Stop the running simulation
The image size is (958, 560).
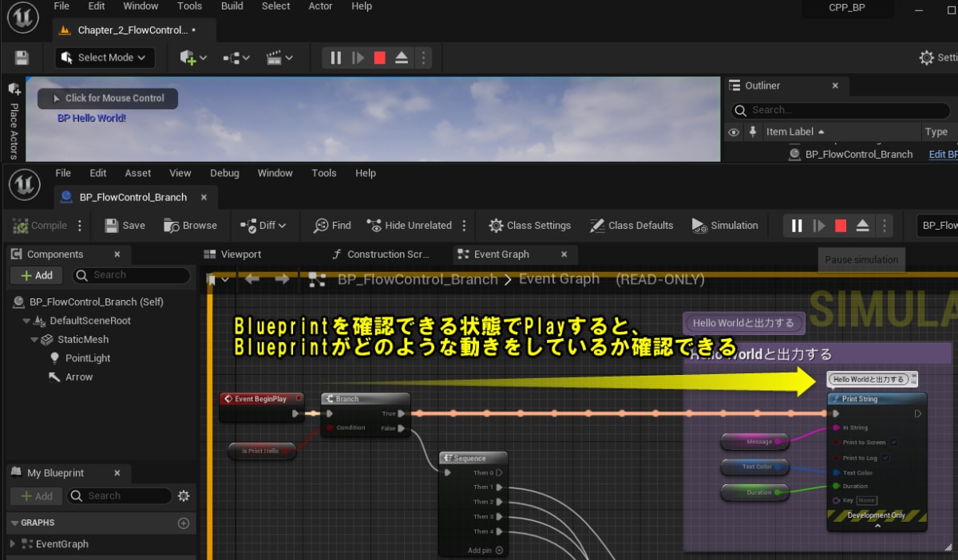point(840,226)
